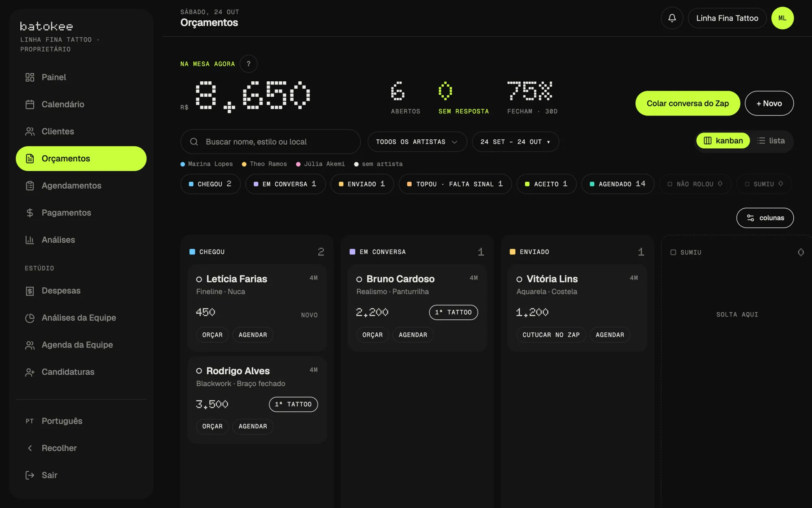Screen dimensions: 812x508
Task: Open the notifications bell
Action: tap(672, 18)
